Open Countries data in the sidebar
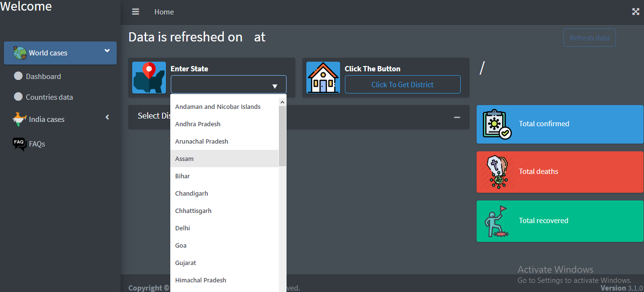Viewport: 644px width, 292px height. (x=49, y=97)
